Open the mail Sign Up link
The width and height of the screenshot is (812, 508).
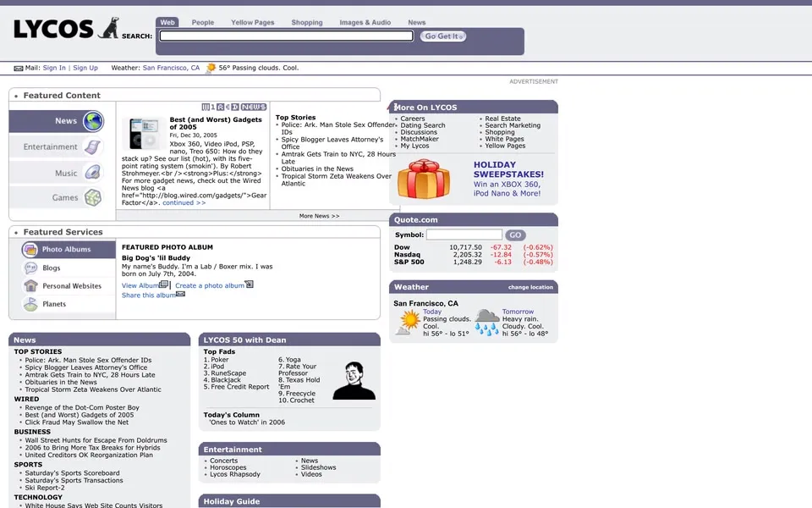(85, 68)
